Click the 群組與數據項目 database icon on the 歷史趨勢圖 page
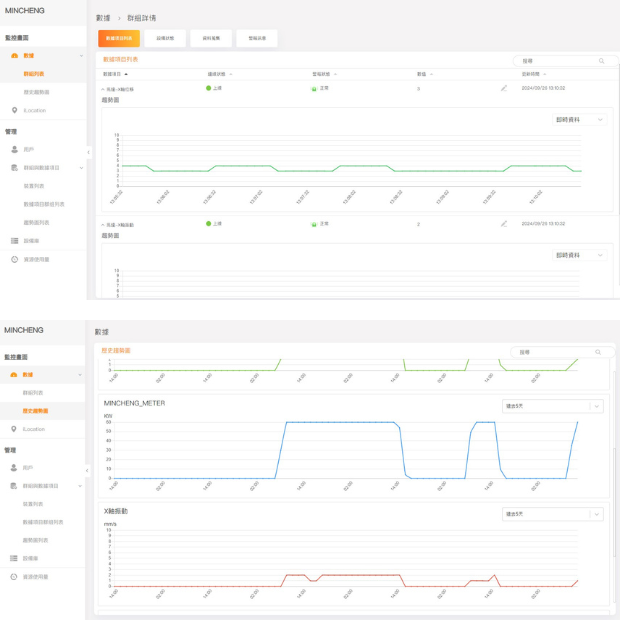Viewport: 620px width, 620px height. pyautogui.click(x=14, y=486)
